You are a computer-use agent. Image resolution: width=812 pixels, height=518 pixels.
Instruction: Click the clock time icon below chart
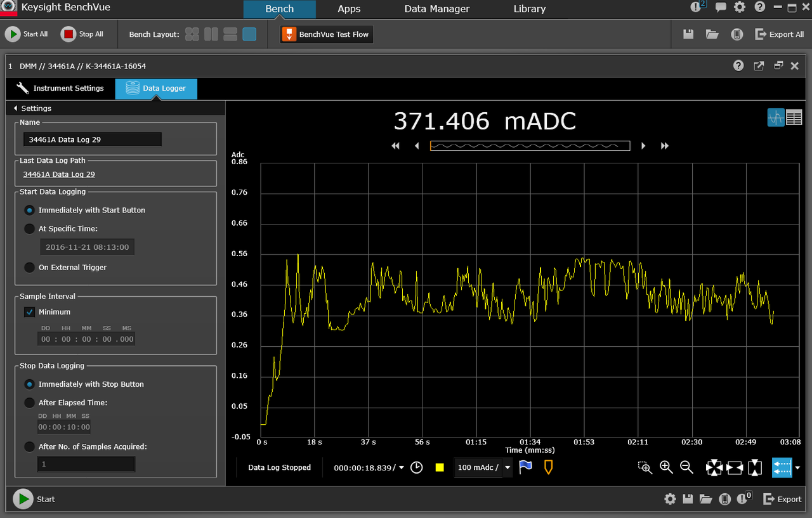417,467
